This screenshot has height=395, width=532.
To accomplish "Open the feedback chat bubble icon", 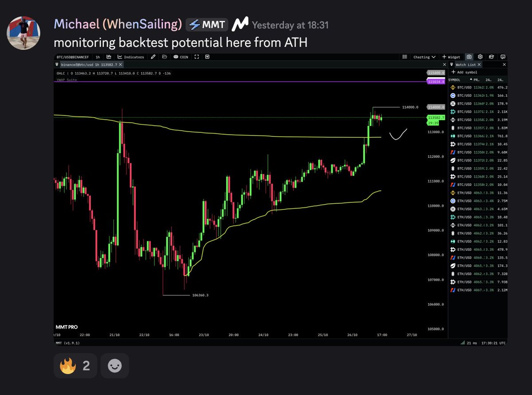I will pos(503,57).
